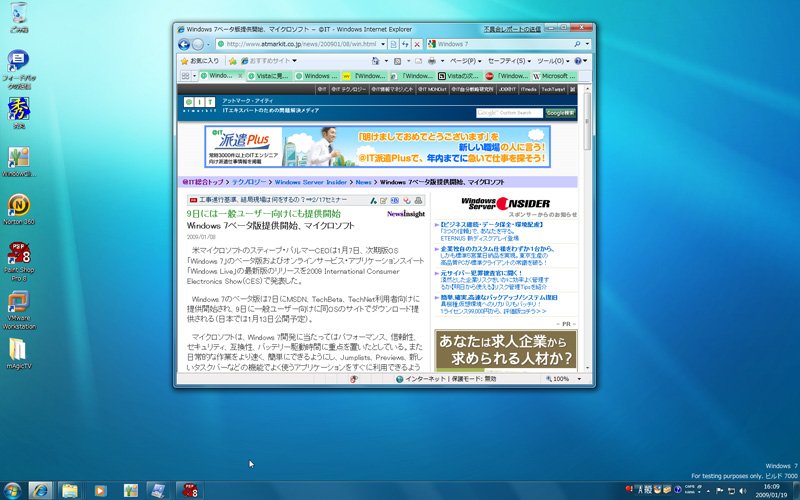This screenshot has width=800, height=500.
Task: Expand the tab list dropdown arrow
Action: (194, 76)
